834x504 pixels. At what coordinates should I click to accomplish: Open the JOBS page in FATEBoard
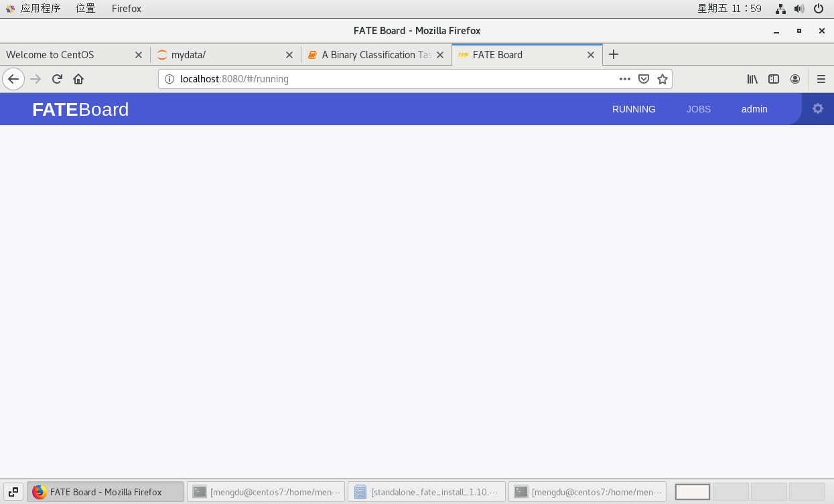coord(699,109)
